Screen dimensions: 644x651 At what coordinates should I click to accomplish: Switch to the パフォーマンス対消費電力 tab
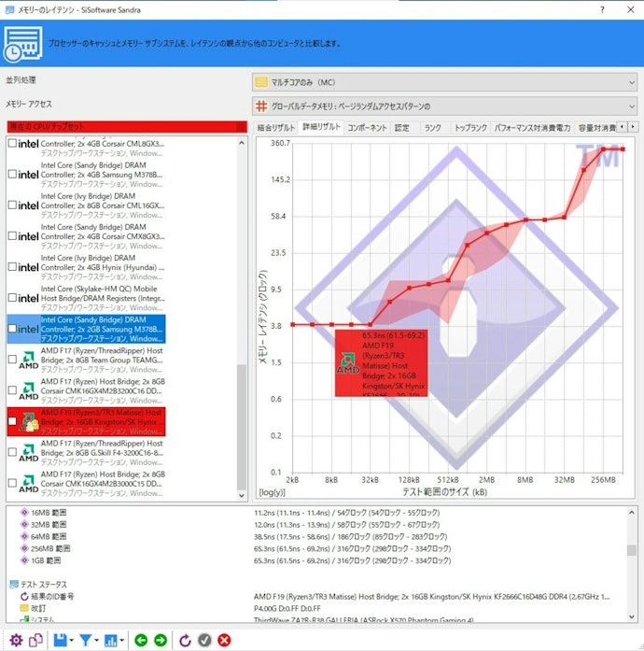pyautogui.click(x=532, y=127)
